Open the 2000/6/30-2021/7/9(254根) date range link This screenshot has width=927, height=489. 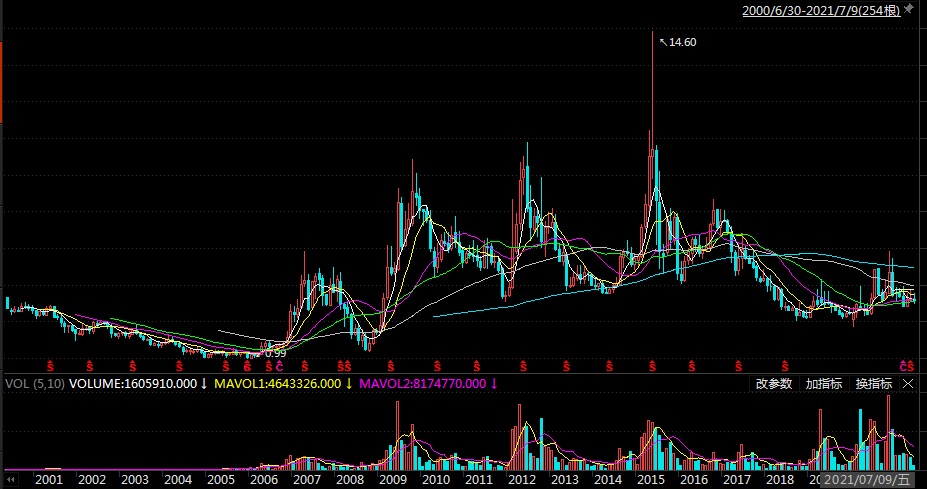click(x=821, y=10)
